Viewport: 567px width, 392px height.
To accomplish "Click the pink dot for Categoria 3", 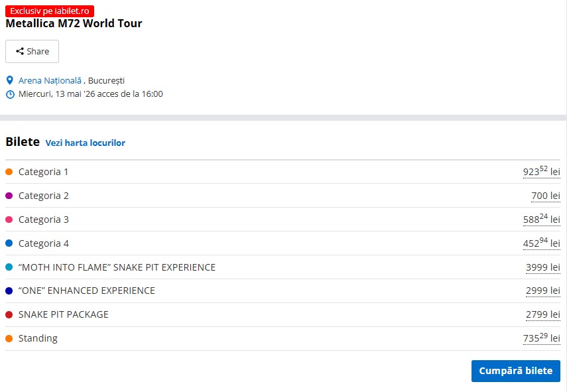I will click(9, 220).
